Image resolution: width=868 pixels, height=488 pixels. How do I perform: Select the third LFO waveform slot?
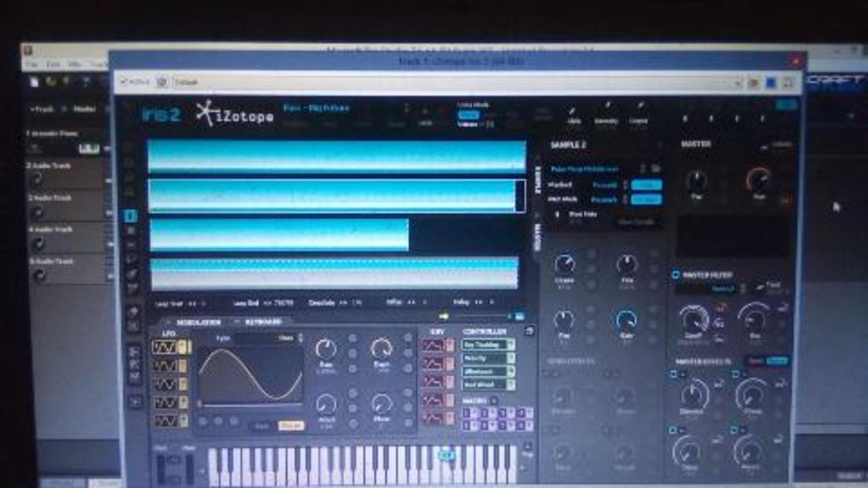tap(165, 384)
